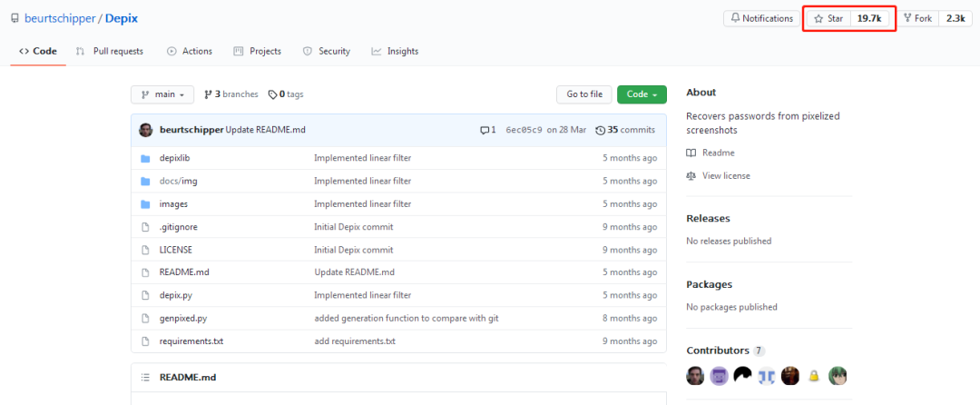Open the images folder
This screenshot has width=980, height=405.
[173, 203]
